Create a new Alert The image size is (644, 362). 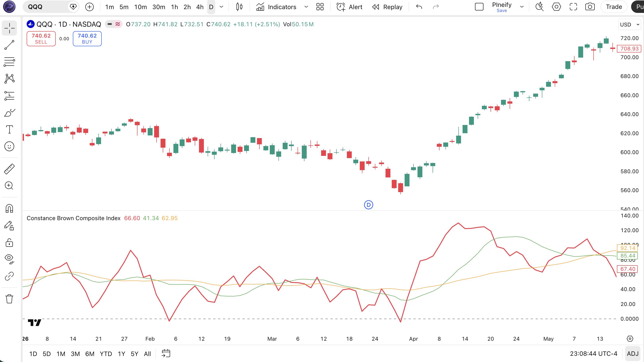click(349, 7)
